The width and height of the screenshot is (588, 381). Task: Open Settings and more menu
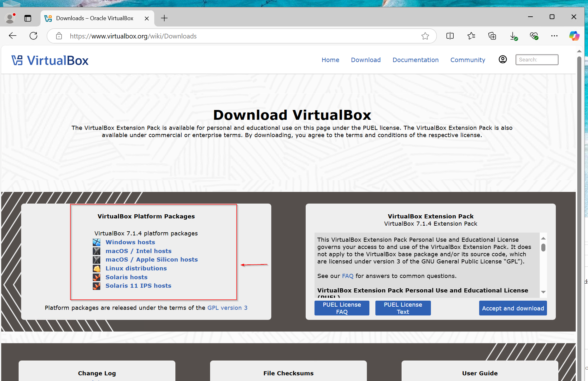(554, 36)
